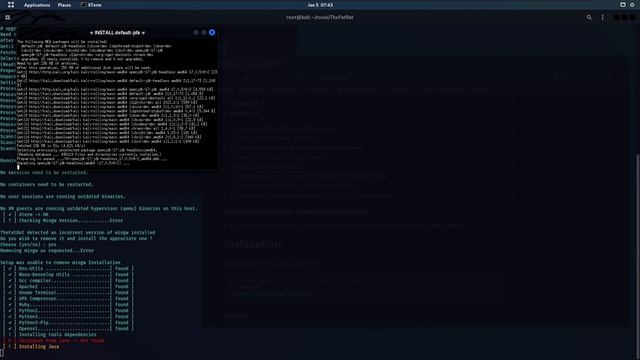Click the UPX Compressor row
This screenshot has width=640, height=360.
(x=68, y=298)
